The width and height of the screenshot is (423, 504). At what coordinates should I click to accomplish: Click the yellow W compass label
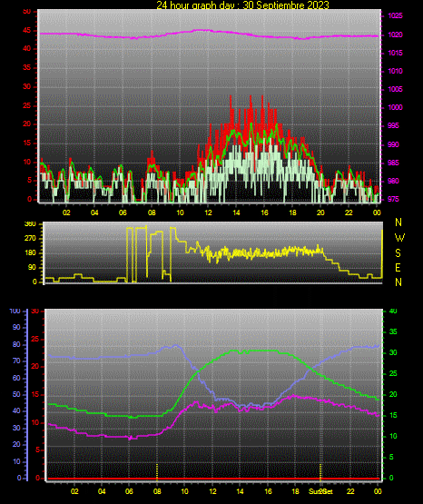click(399, 238)
